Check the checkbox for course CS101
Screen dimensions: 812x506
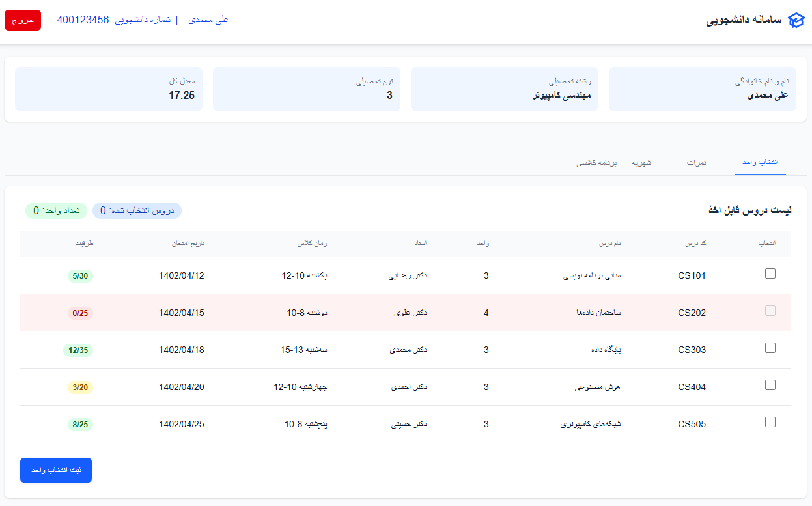pyautogui.click(x=770, y=274)
